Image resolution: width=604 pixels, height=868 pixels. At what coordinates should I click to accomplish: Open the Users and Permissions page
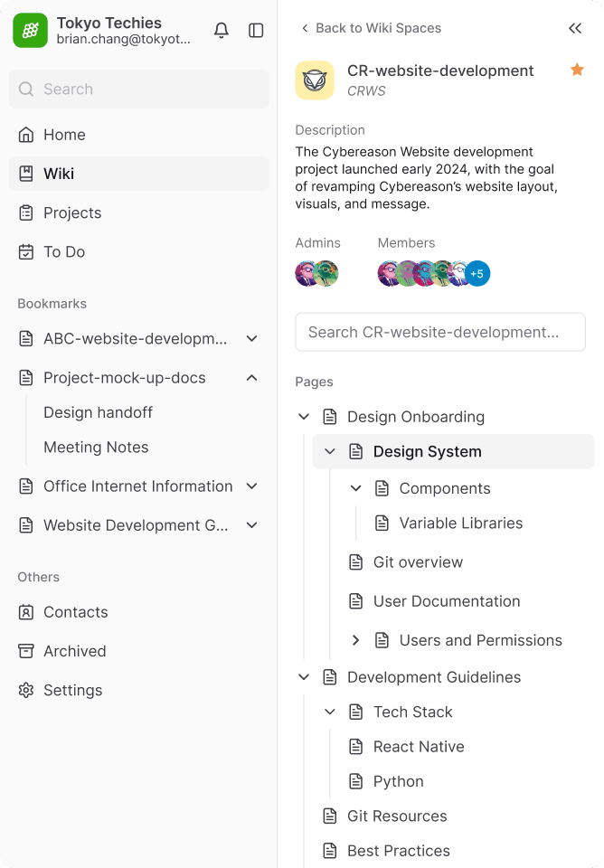[x=480, y=640]
